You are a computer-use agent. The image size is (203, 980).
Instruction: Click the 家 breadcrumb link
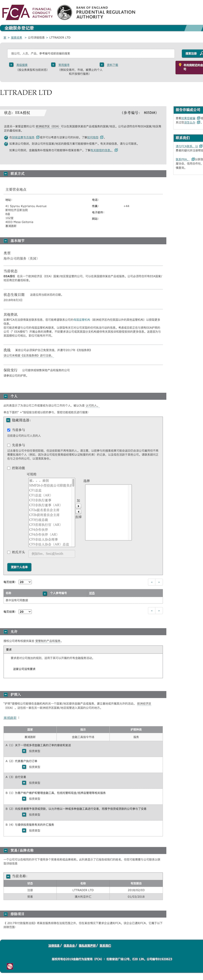(x=5, y=37)
